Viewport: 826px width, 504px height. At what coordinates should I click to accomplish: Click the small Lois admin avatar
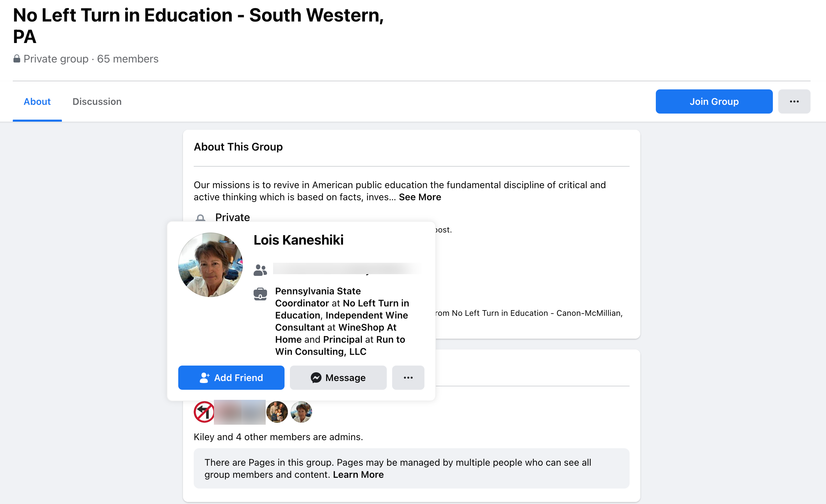[301, 412]
